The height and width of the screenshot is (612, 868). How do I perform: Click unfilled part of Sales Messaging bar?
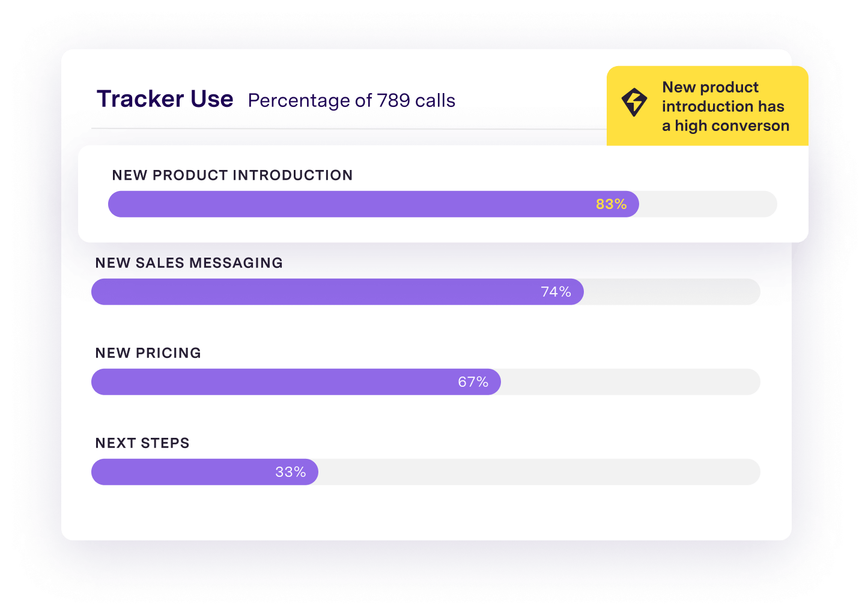[x=672, y=292]
